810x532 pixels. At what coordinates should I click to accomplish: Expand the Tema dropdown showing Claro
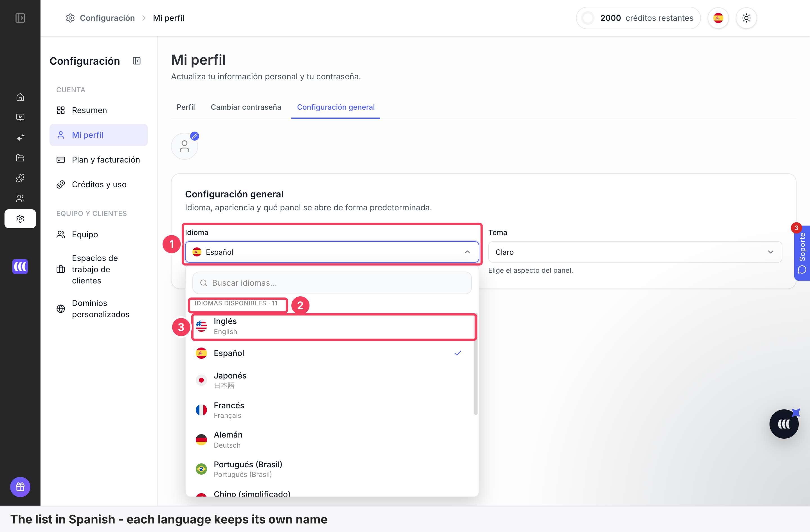pyautogui.click(x=635, y=252)
